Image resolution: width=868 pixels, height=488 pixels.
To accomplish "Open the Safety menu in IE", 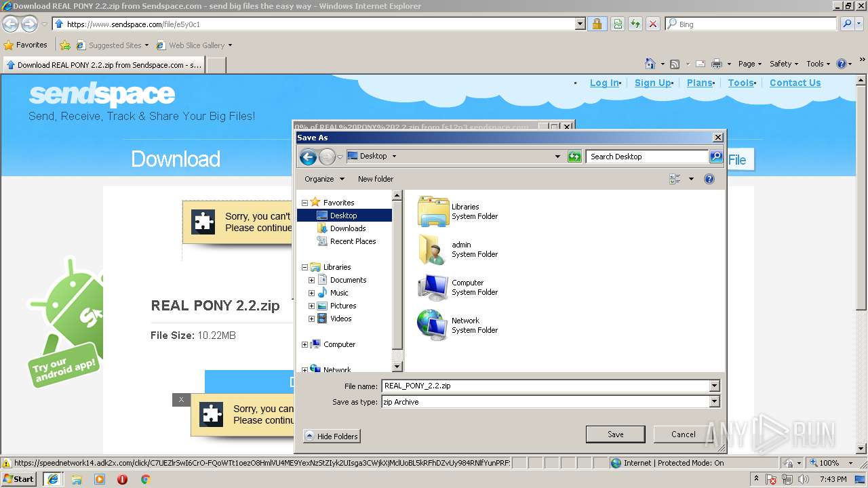I will 784,64.
